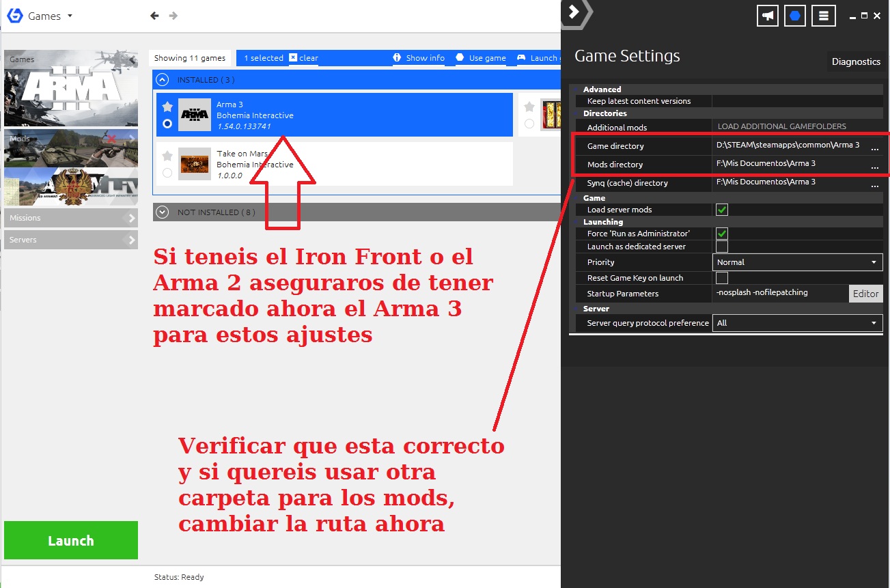The image size is (890, 588).
Task: Click the blue hexagon game settings icon
Action: coord(795,16)
